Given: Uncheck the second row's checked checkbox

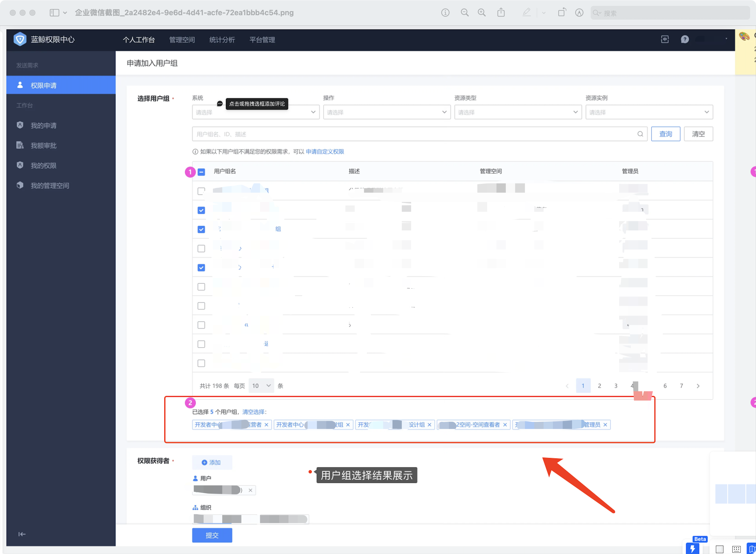Looking at the screenshot, I should 201,210.
